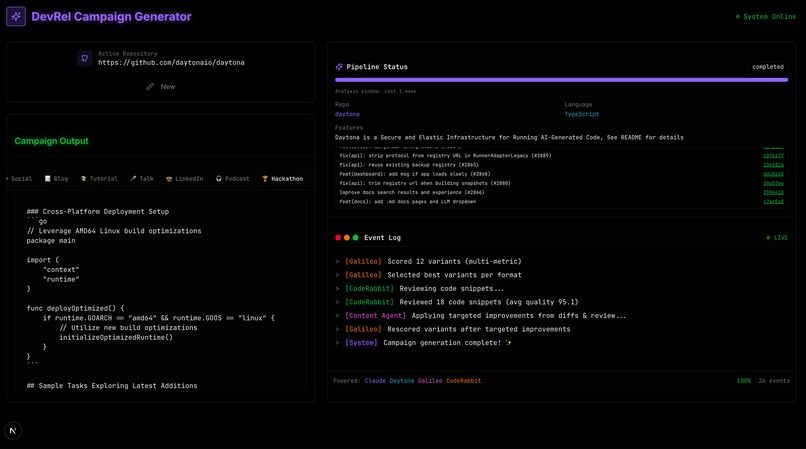Click the DevRel Campaign Generator sparkle logo
This screenshot has width=806, height=449.
click(16, 16)
